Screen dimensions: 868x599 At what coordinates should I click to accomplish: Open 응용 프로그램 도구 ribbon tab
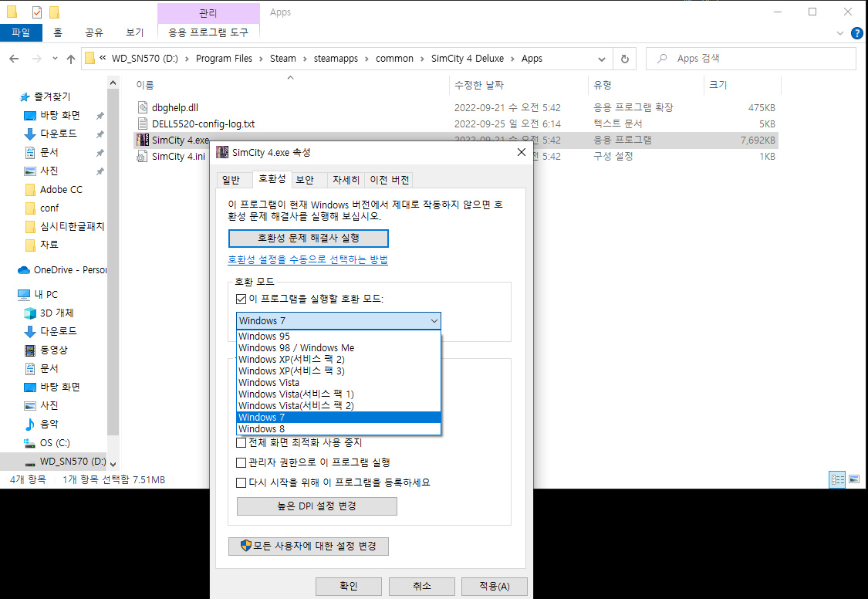click(x=208, y=32)
